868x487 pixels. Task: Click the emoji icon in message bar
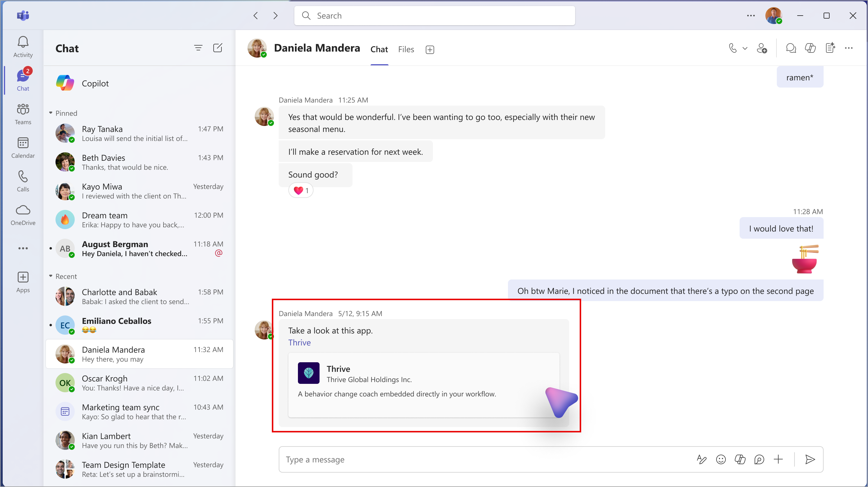[721, 459]
